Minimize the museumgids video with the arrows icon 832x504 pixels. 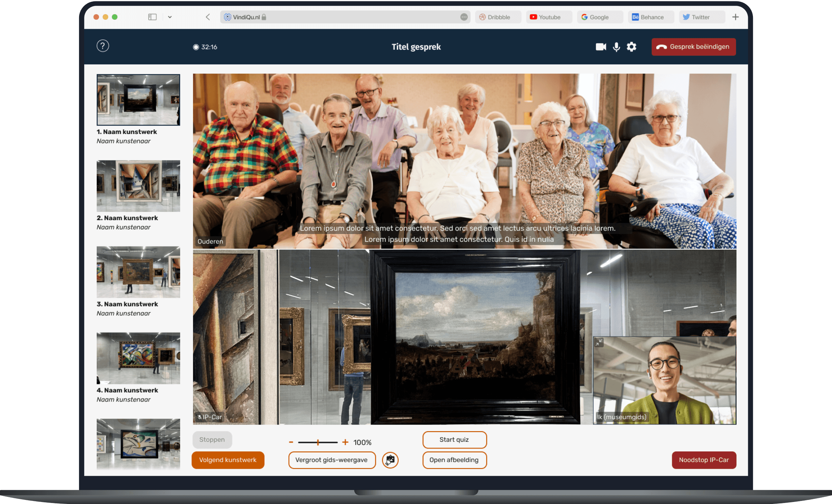(x=599, y=343)
